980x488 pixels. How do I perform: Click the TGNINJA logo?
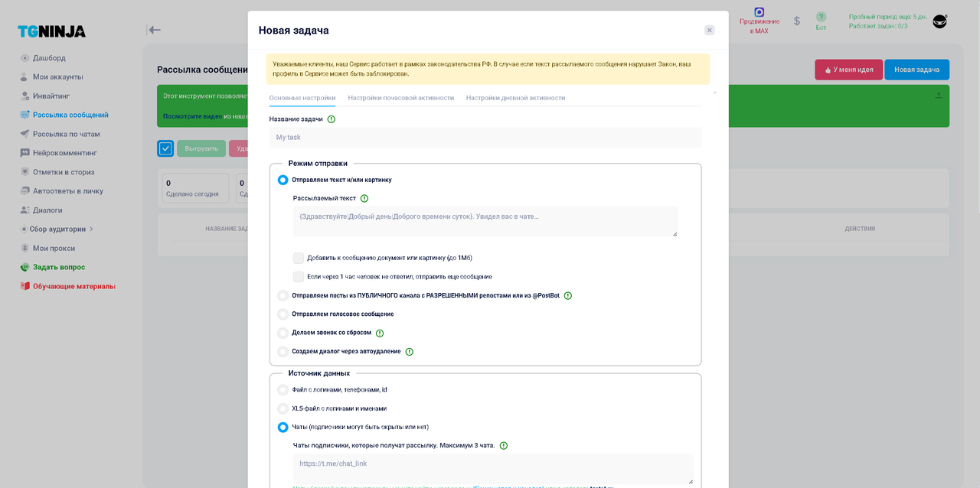coord(52,31)
